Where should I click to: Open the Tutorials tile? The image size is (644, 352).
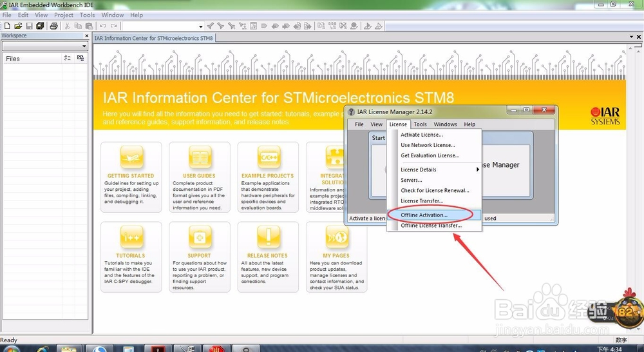[x=131, y=257]
